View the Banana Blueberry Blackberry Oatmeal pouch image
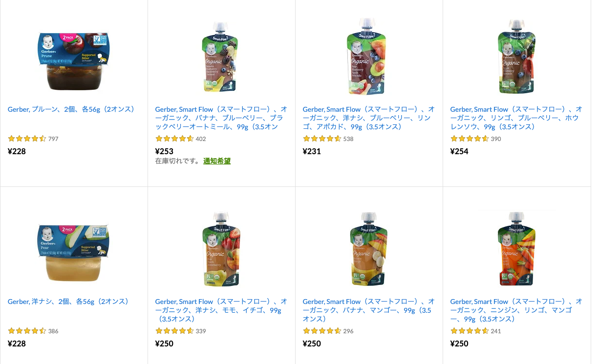 221,56
